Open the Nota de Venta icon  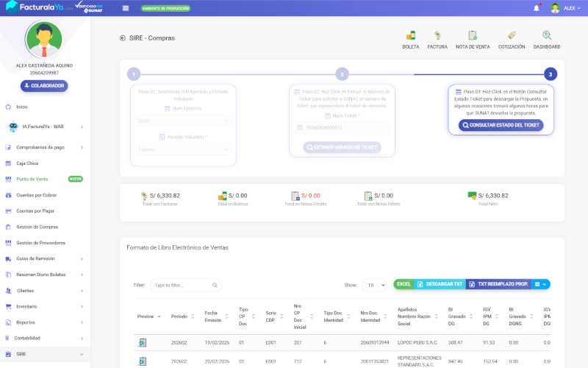point(473,35)
